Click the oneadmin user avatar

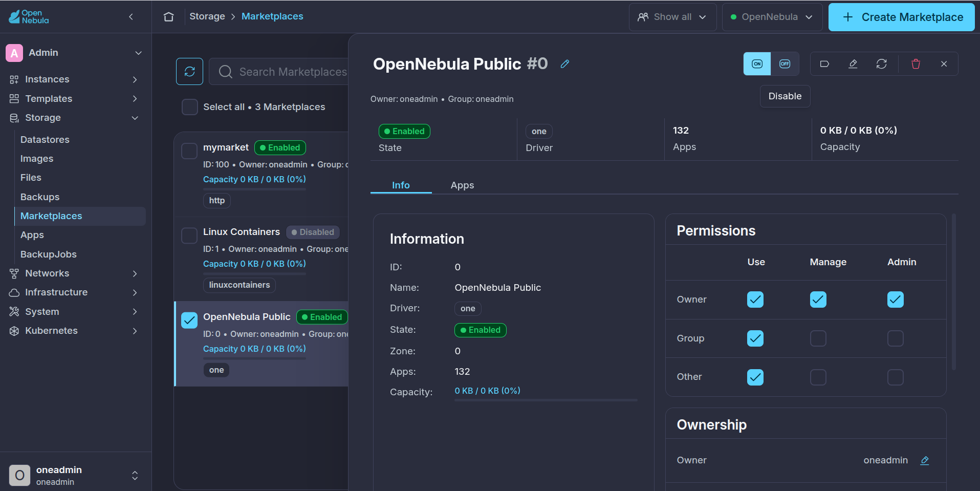coord(19,475)
